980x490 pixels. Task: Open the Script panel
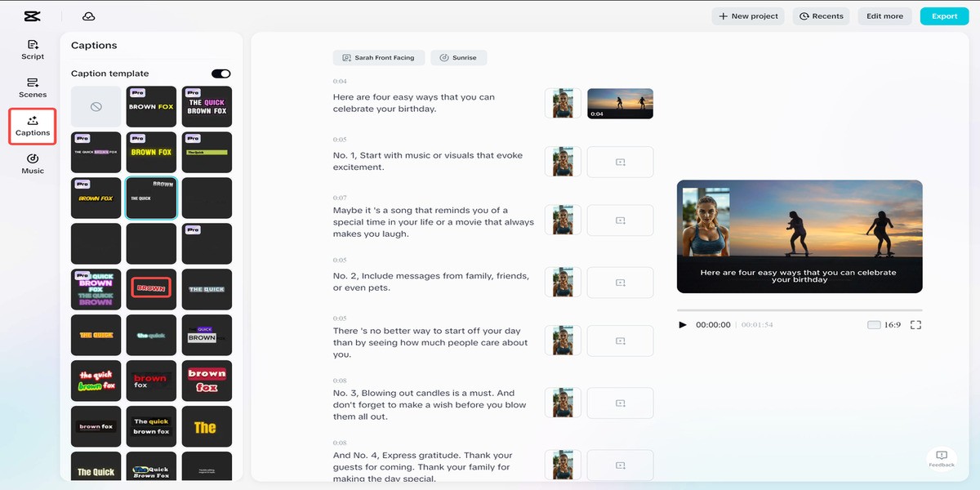click(x=33, y=50)
